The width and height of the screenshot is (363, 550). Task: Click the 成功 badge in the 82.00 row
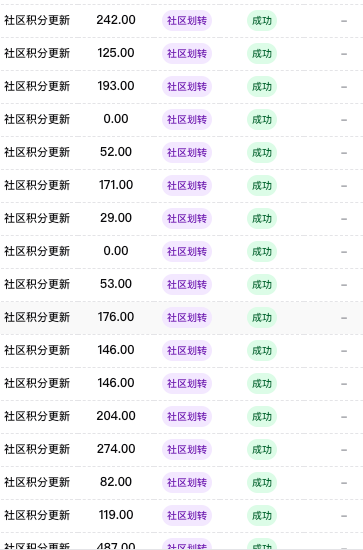262,482
